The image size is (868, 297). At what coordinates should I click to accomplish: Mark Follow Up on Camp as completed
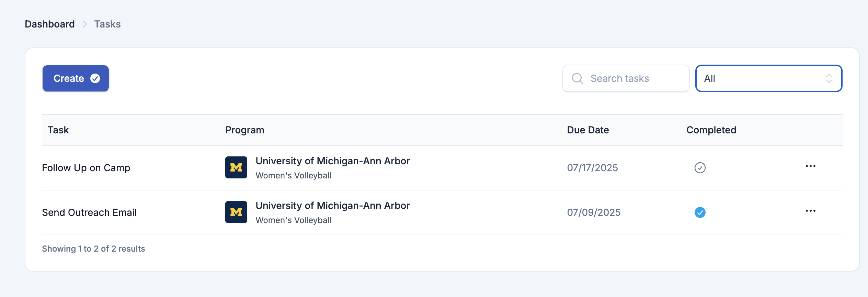pos(700,168)
